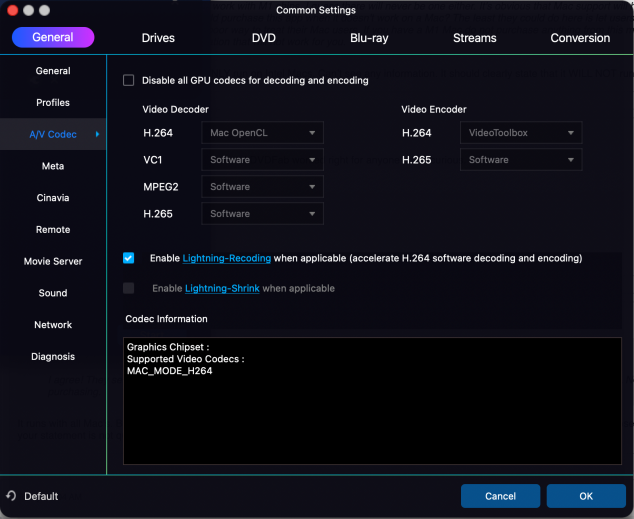Open Cinavia settings in sidebar

pyautogui.click(x=53, y=198)
